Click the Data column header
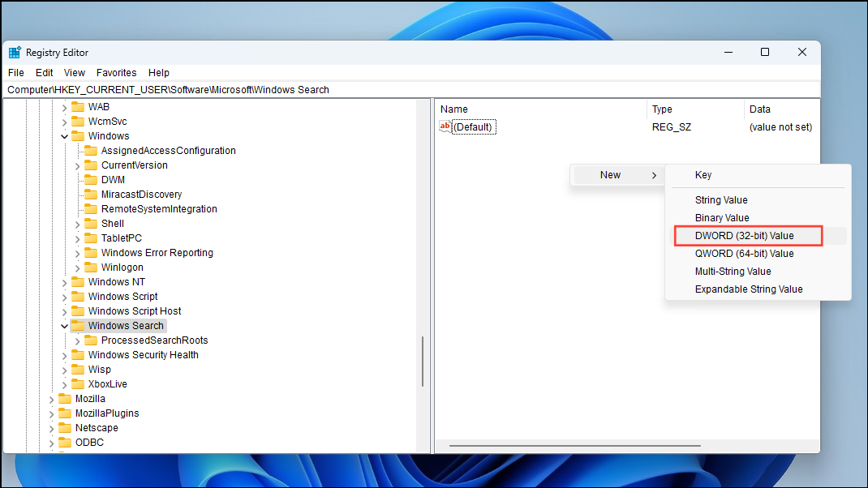 click(x=782, y=109)
